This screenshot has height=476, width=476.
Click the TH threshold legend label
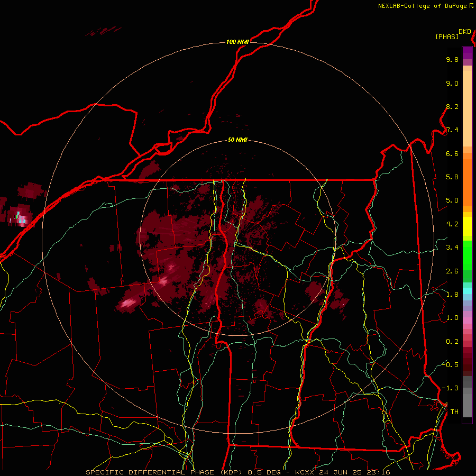coord(454,411)
